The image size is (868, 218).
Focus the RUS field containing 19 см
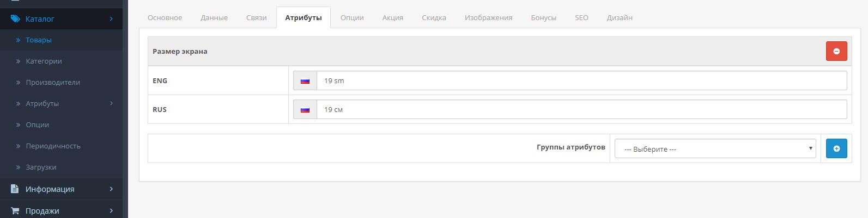click(581, 109)
